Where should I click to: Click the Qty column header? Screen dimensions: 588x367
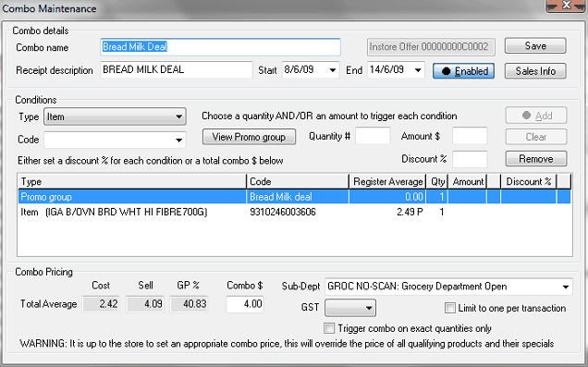[437, 182]
